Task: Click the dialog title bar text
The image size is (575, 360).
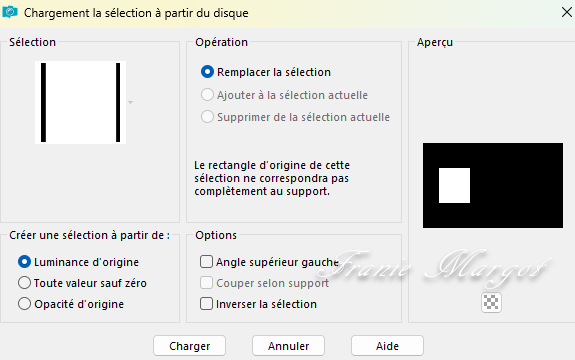Action: tap(136, 13)
